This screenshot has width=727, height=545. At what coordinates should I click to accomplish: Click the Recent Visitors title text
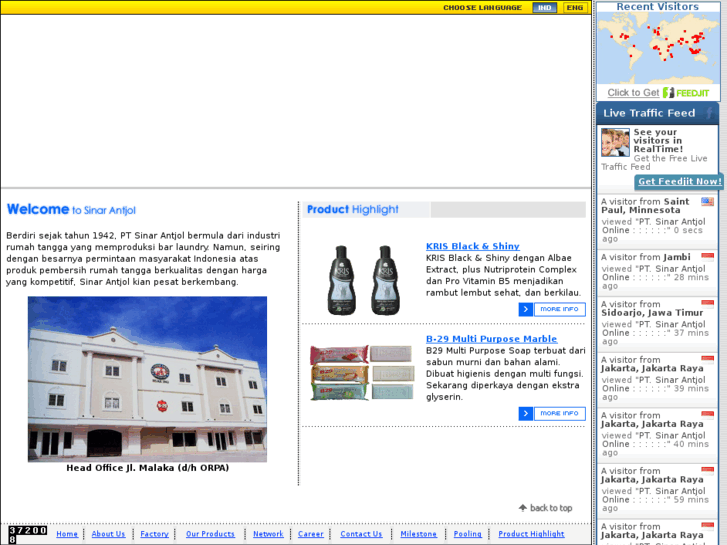tap(657, 6)
